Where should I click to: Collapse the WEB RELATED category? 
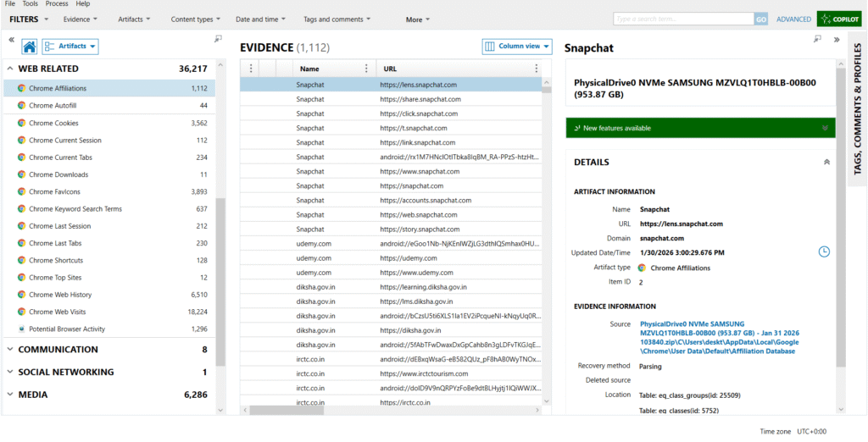(x=10, y=69)
